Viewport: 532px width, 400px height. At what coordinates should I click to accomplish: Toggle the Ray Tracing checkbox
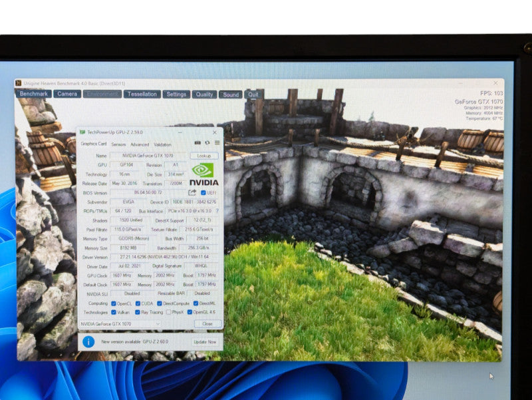(x=138, y=312)
